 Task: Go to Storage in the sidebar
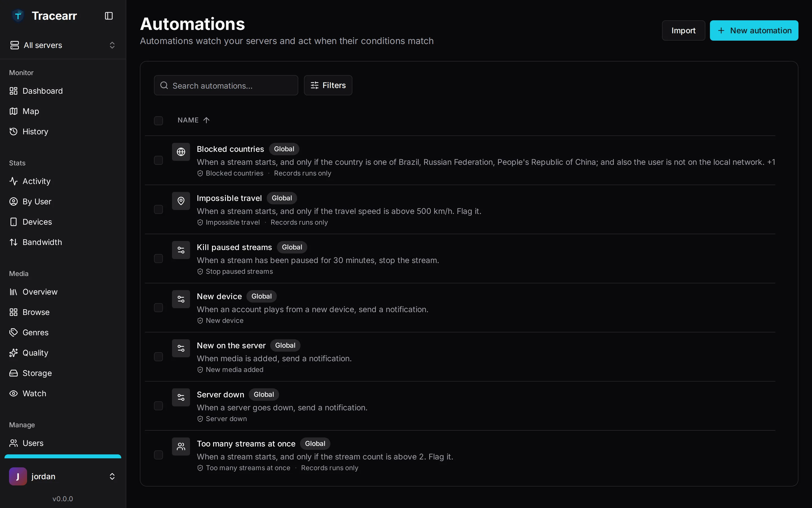click(63, 373)
